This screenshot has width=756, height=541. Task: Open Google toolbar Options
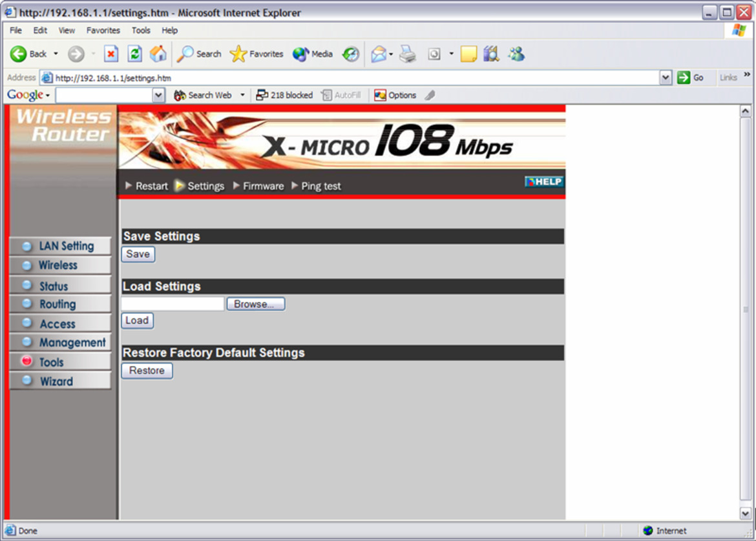(395, 96)
